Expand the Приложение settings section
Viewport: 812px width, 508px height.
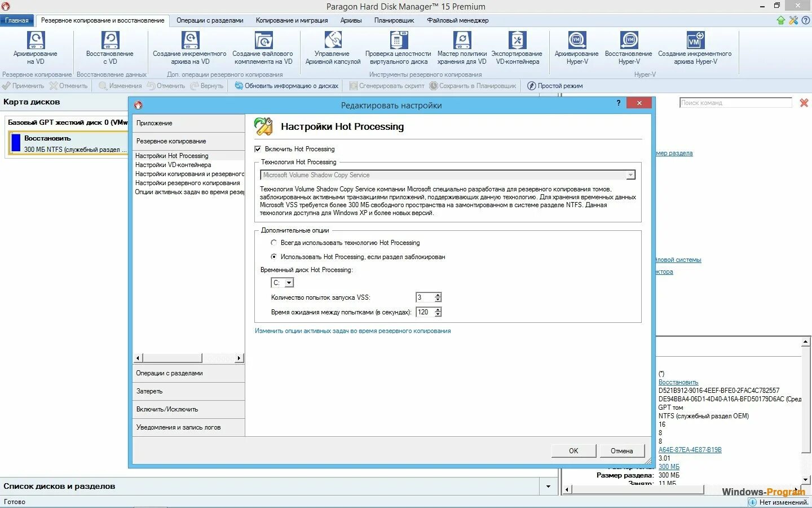click(x=189, y=123)
